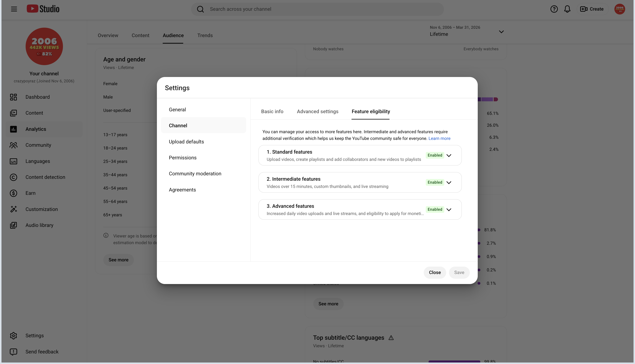Click the 65.1% value
The height and width of the screenshot is (364, 635).
[x=493, y=113]
